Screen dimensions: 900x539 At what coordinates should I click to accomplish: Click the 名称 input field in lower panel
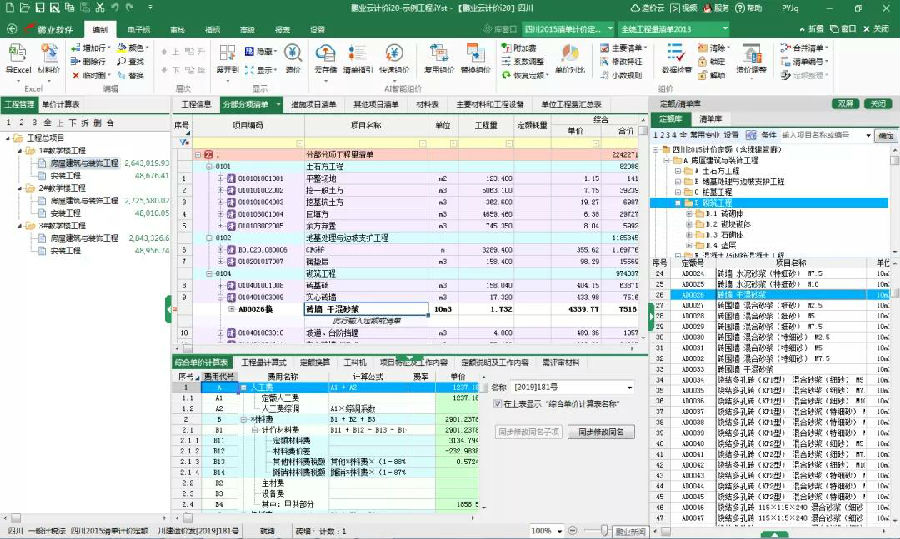click(569, 385)
